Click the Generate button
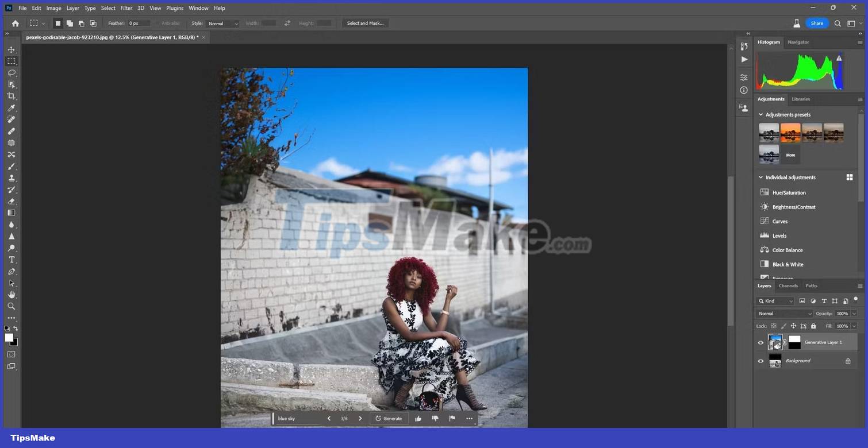This screenshot has width=868, height=448. [389, 418]
